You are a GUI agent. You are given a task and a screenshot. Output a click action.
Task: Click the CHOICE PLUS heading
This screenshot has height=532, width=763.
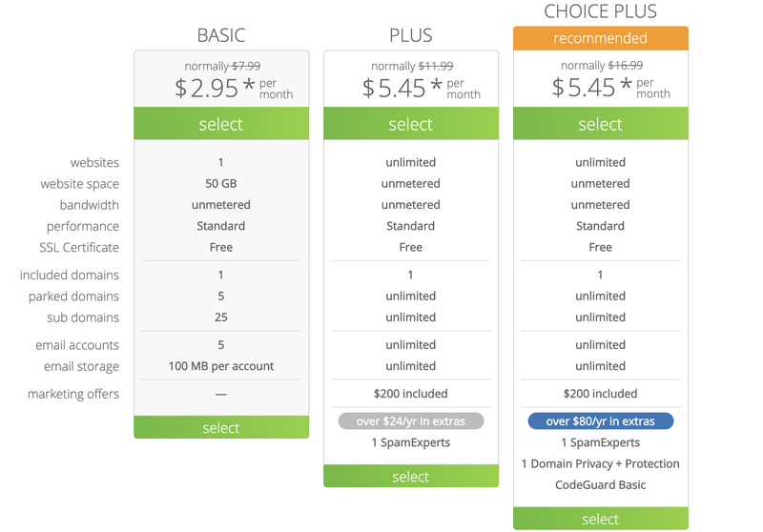[601, 11]
